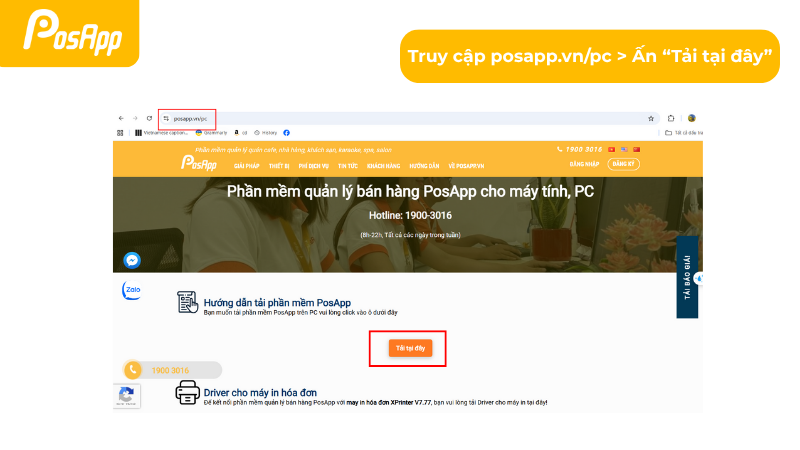
Task: Click the ĐĂNG KÝ register button
Action: tap(623, 164)
